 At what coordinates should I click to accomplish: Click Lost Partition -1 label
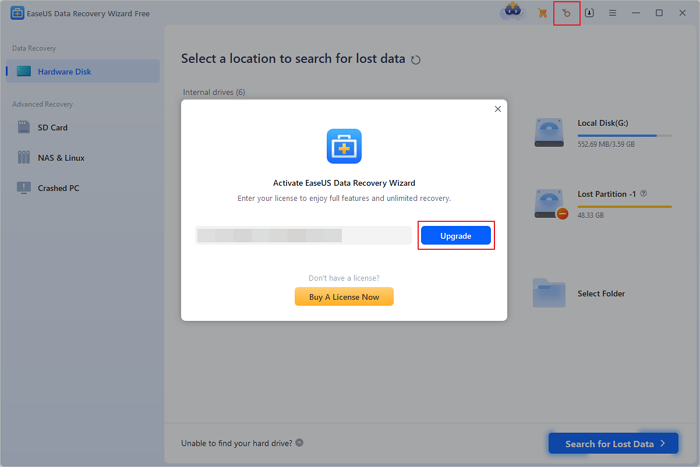point(606,194)
